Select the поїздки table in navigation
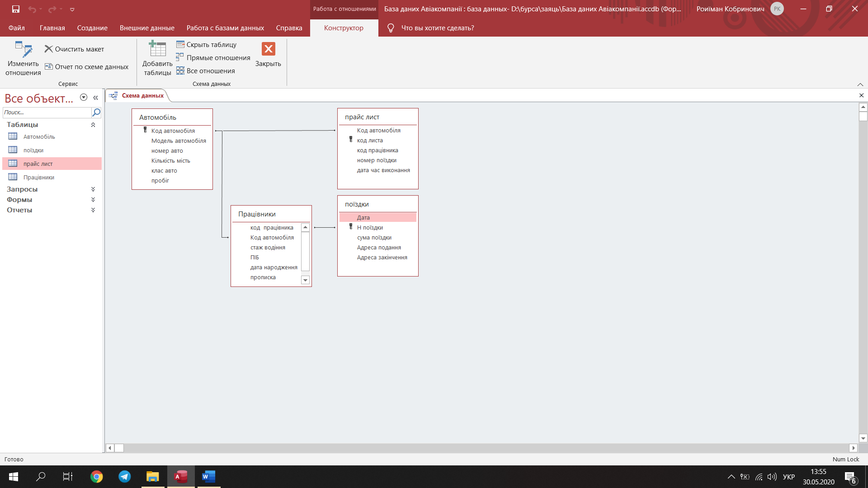Viewport: 868px width, 488px height. (x=33, y=150)
